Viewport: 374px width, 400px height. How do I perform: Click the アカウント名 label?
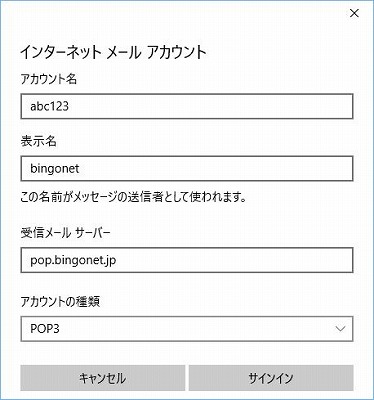click(49, 79)
